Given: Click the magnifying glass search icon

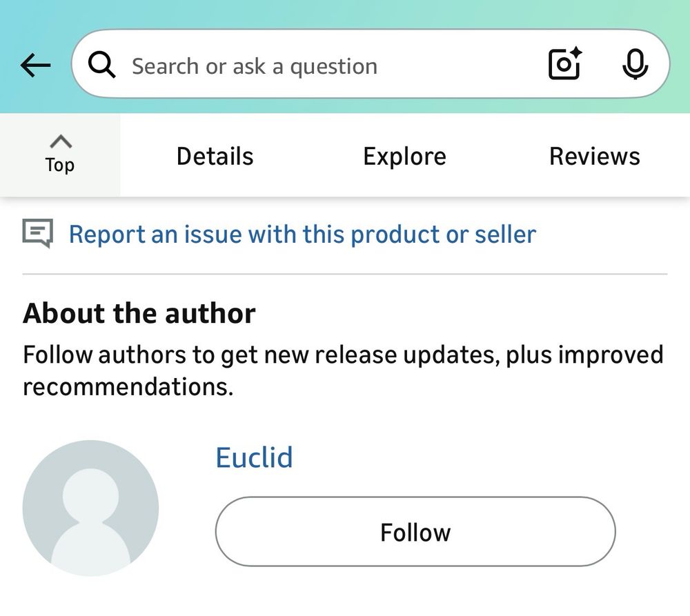Looking at the screenshot, I should pyautogui.click(x=102, y=66).
